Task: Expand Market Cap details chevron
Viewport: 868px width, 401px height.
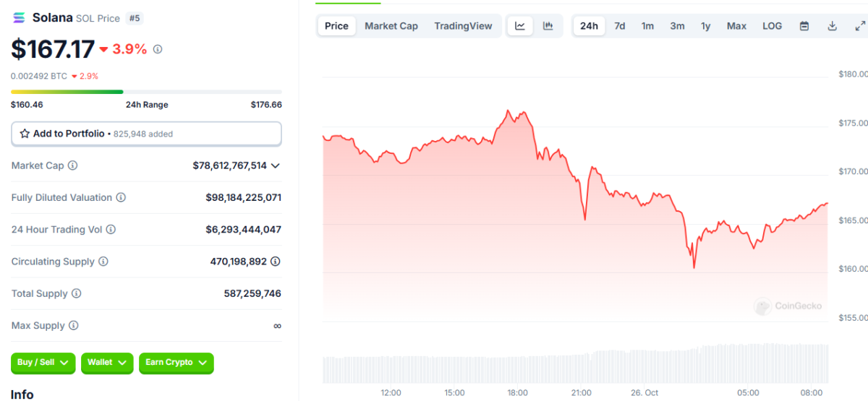Action: (x=275, y=165)
